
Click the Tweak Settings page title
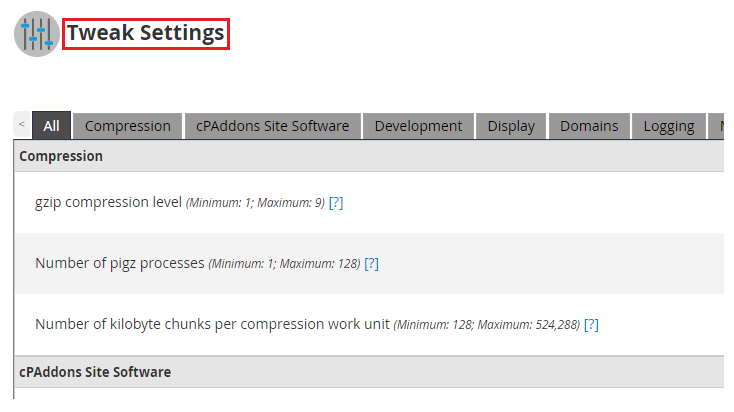146,33
